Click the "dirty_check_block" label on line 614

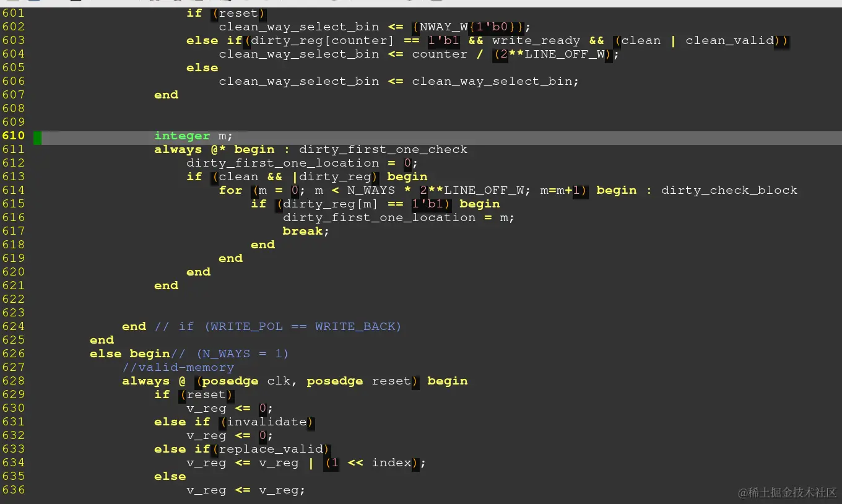pyautogui.click(x=729, y=191)
